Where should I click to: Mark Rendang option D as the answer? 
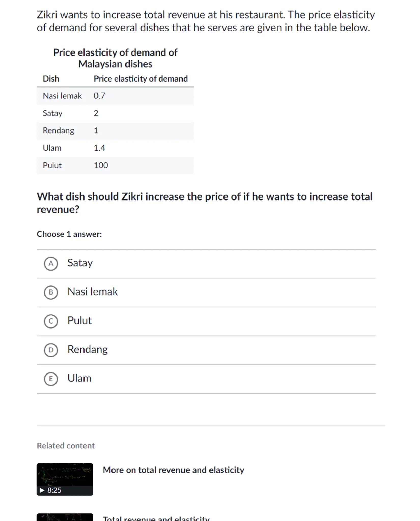click(x=51, y=350)
